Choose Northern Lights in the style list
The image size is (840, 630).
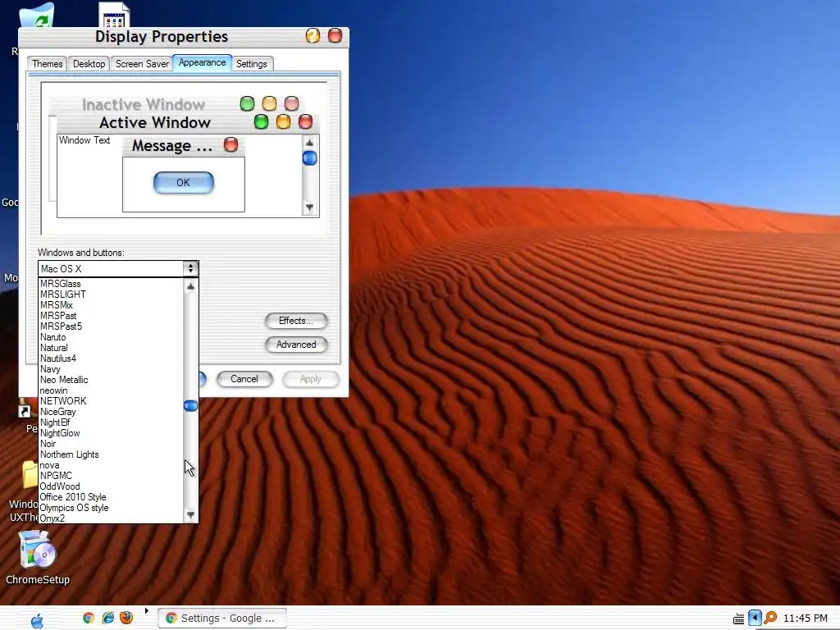(111, 454)
